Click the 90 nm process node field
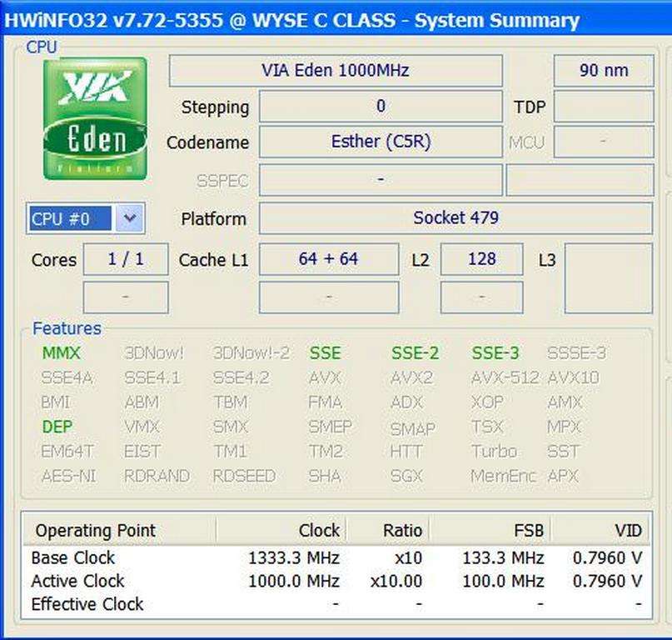This screenshot has width=672, height=640. [603, 70]
